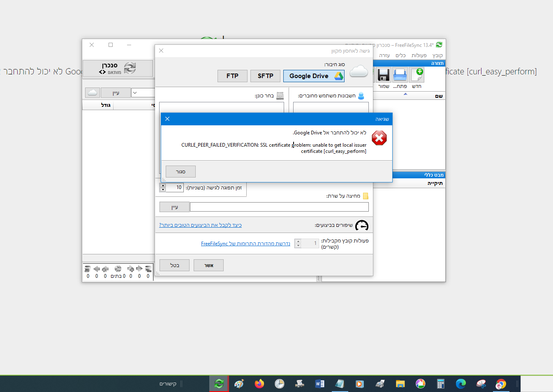The height and width of the screenshot is (392, 553).
Task: Increase the access timeout seconds value
Action: [x=163, y=186]
